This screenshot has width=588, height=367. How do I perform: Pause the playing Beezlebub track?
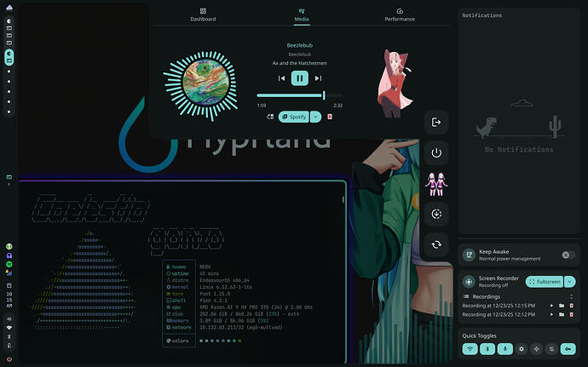(x=299, y=78)
